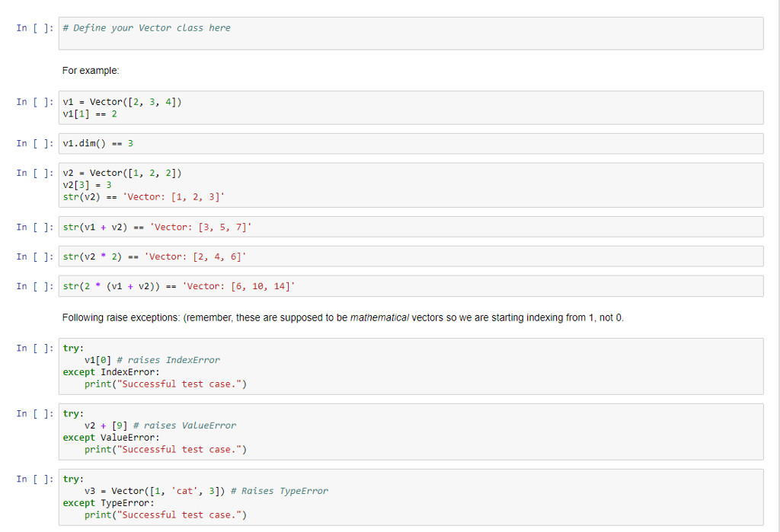Select the cell defining v1 = Vector([2, 3, 4])
This screenshot has height=532, width=780.
[229, 107]
